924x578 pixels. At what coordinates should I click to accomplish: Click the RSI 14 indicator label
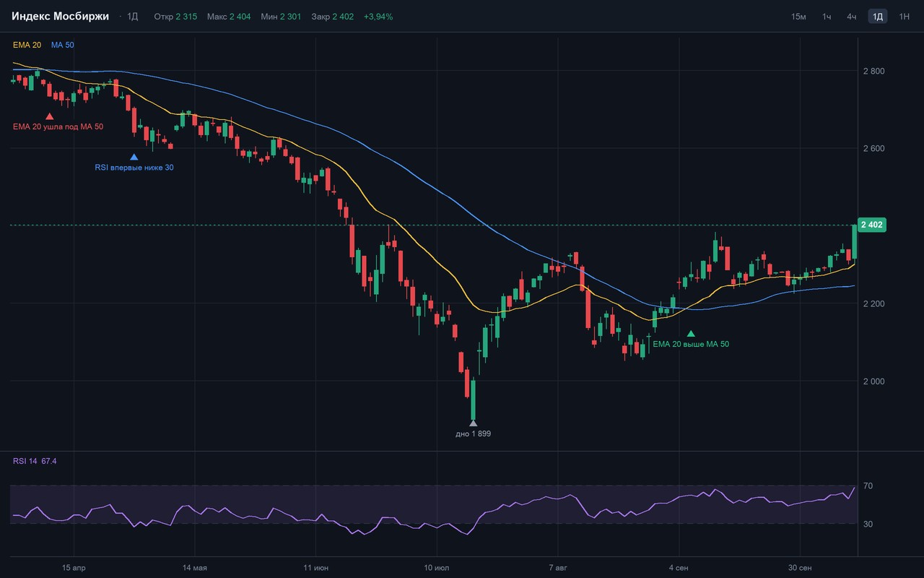pos(35,461)
